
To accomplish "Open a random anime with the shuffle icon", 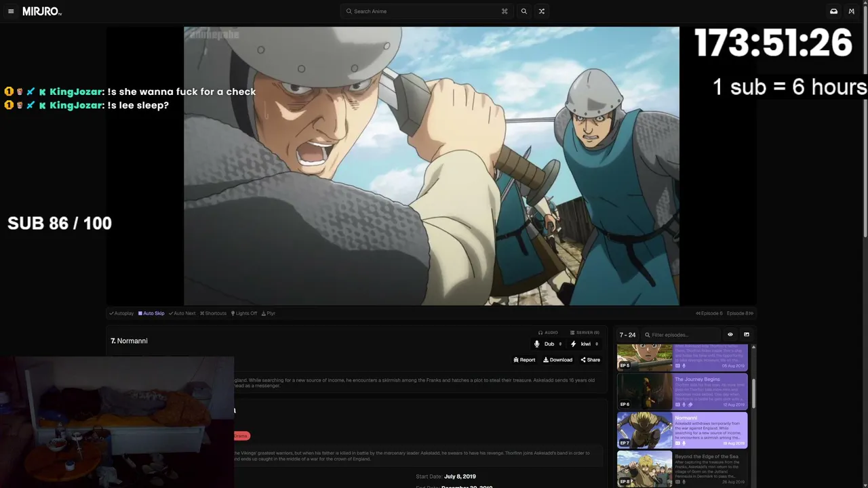I will (x=541, y=12).
